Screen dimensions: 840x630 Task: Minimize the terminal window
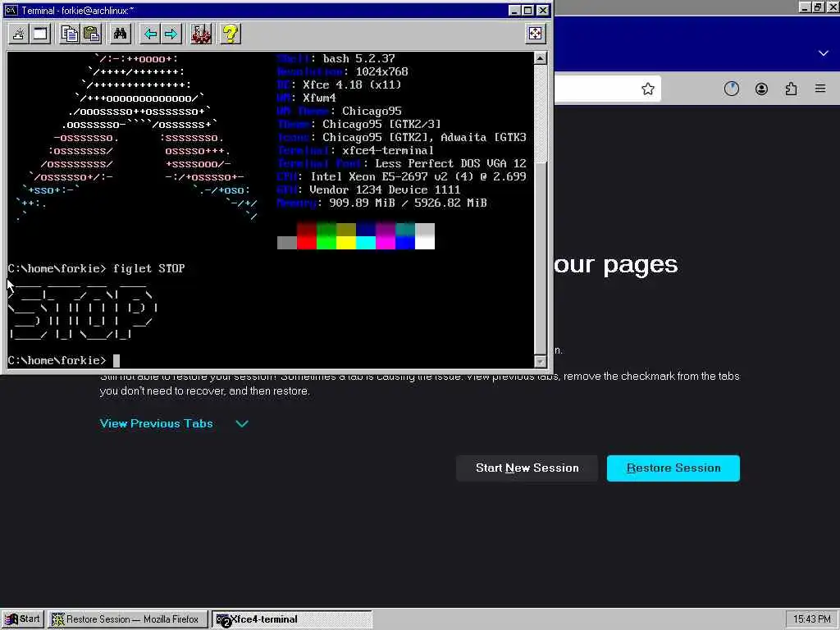coord(514,10)
